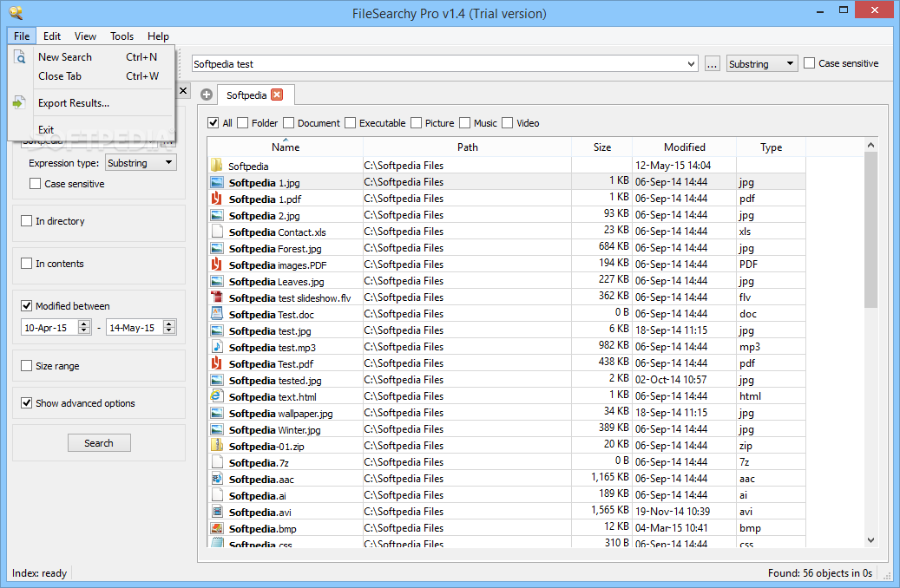Sort results by Name column header
This screenshot has width=900, height=588.
tap(286, 147)
